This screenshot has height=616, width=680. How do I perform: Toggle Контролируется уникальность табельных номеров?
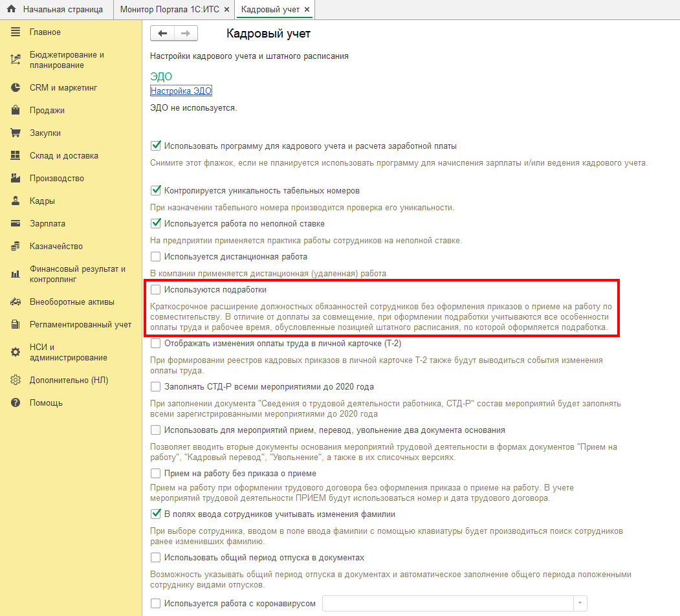tap(156, 190)
